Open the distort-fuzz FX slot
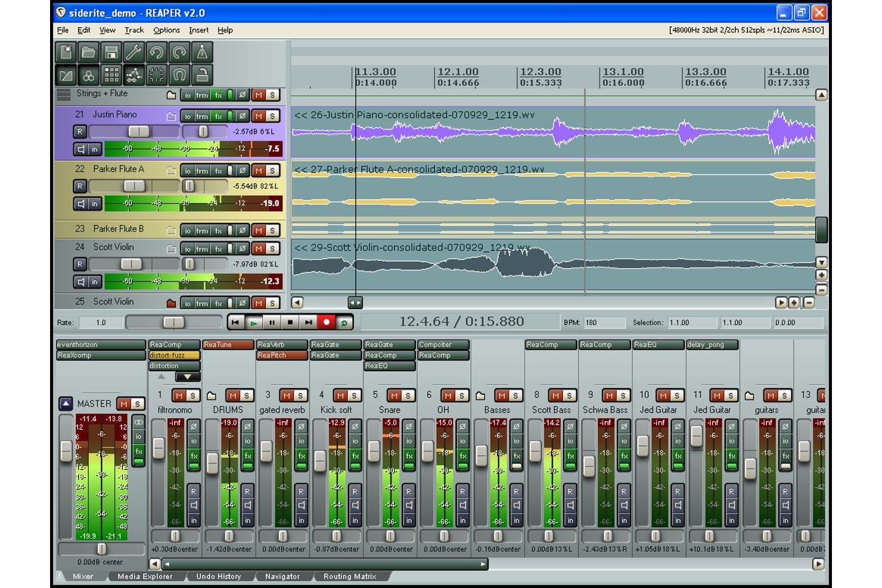 (x=174, y=356)
